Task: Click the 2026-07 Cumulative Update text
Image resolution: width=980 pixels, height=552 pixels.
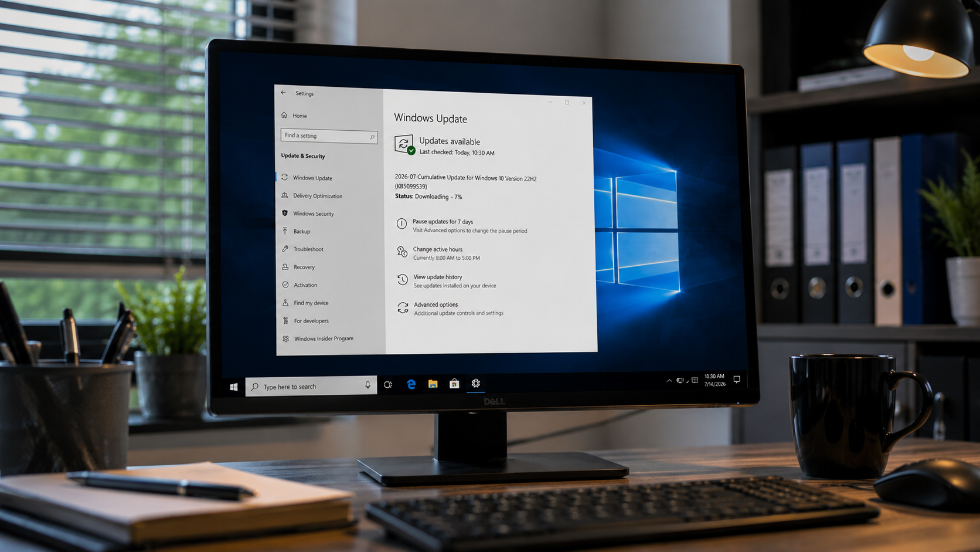Action: (x=465, y=182)
